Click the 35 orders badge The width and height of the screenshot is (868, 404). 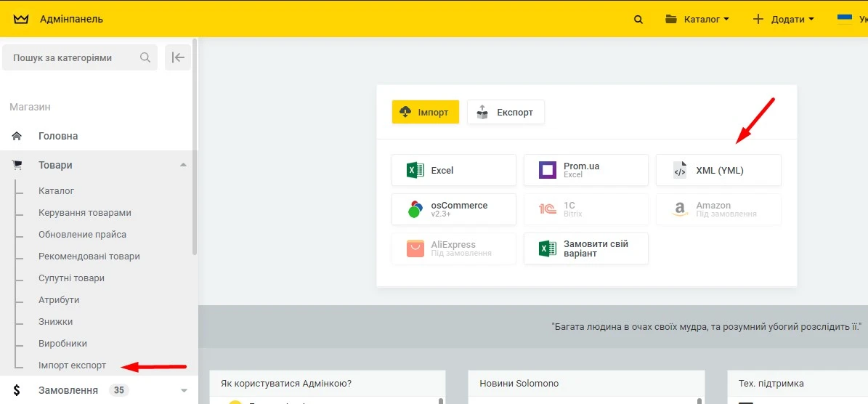point(119,390)
